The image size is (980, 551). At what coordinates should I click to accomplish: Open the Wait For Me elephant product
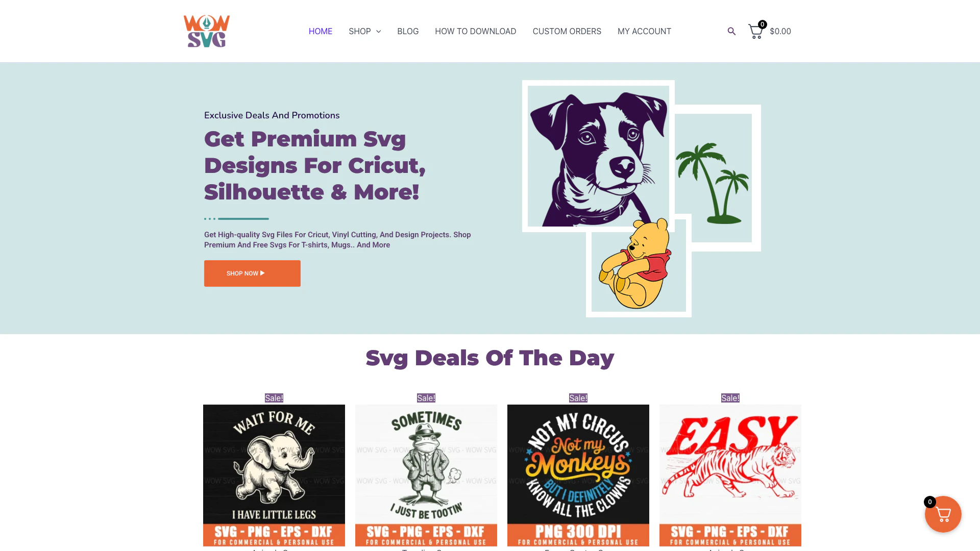coord(274,475)
